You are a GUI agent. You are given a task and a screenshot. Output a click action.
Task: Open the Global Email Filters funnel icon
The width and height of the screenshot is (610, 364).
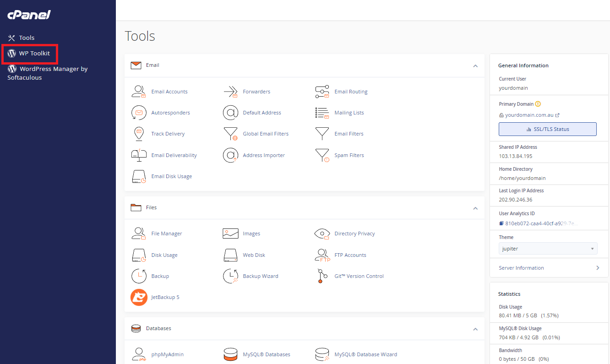230,134
